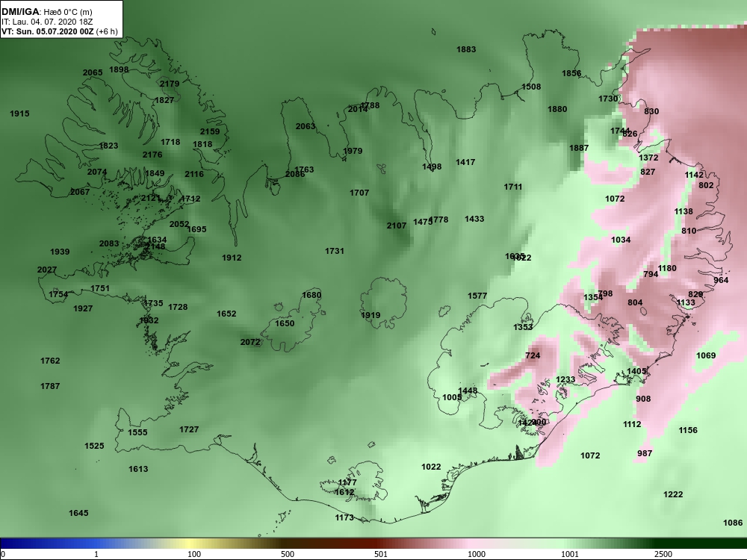Click the map value 1762
747x560 pixels.
pos(50,361)
